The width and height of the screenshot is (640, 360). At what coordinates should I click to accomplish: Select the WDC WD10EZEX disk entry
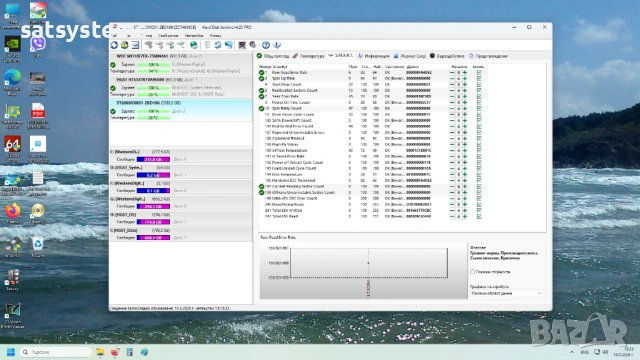tap(181, 63)
